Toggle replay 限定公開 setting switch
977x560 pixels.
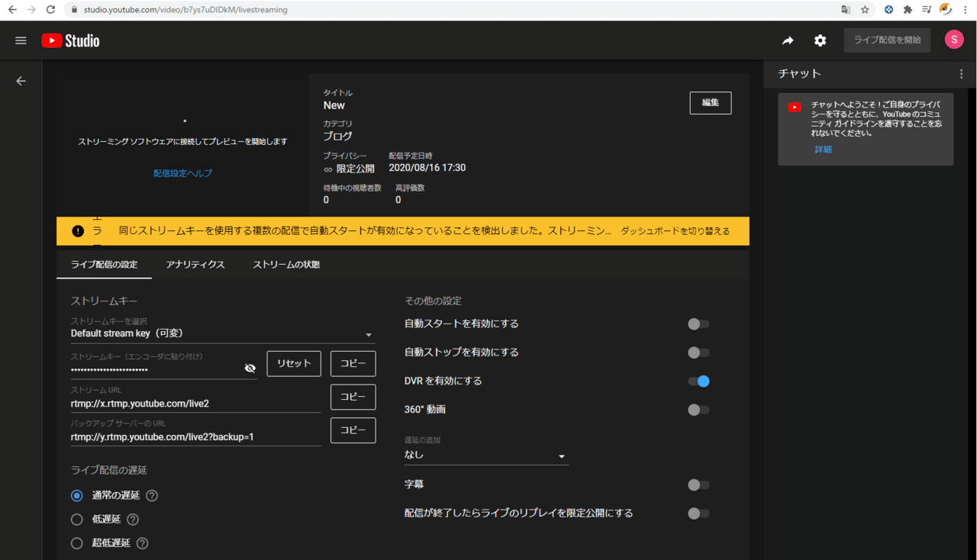tap(698, 513)
